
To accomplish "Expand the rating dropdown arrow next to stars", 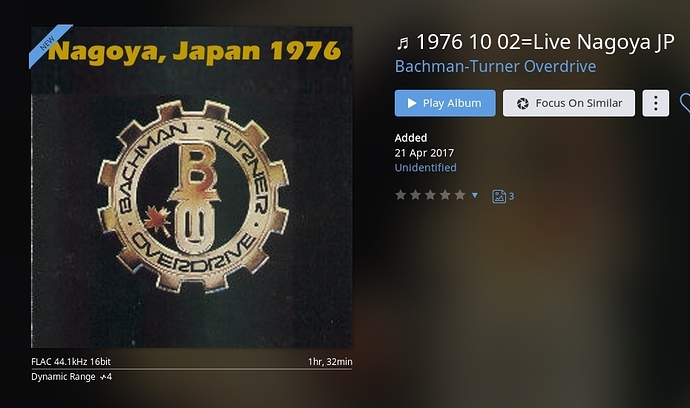I will tap(475, 195).
